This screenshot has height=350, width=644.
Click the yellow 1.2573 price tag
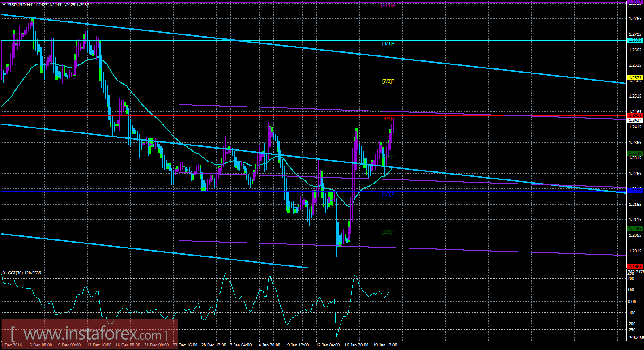pos(635,78)
